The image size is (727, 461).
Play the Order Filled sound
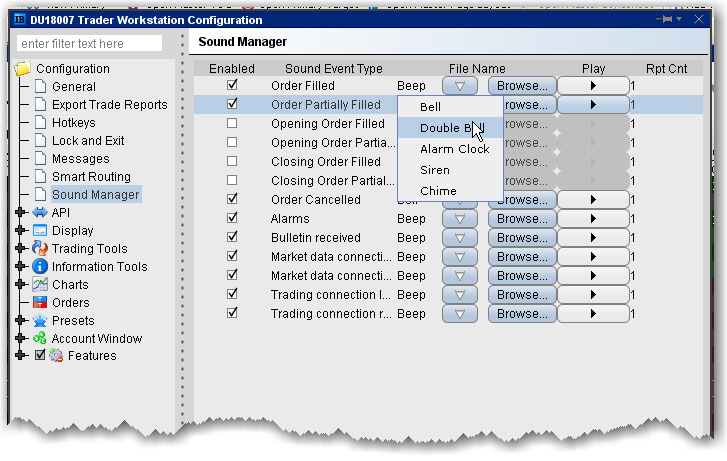tap(593, 86)
